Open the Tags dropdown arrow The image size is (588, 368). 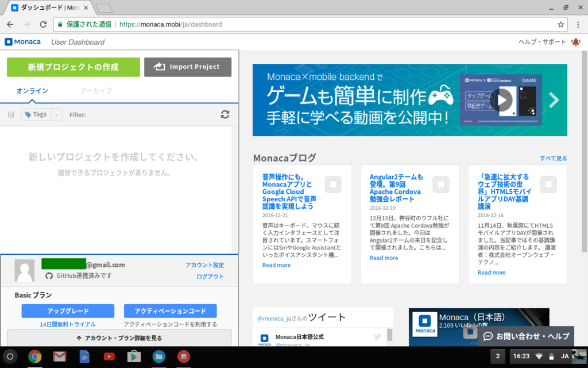pyautogui.click(x=57, y=114)
